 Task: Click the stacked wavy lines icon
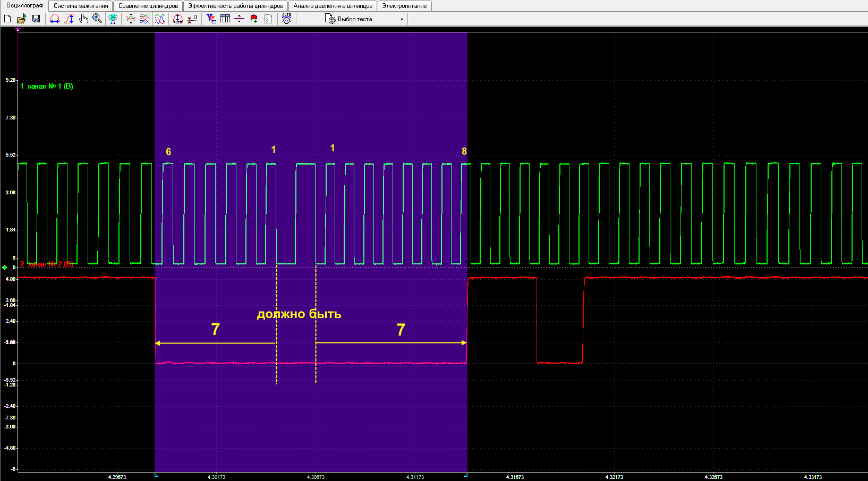144,19
